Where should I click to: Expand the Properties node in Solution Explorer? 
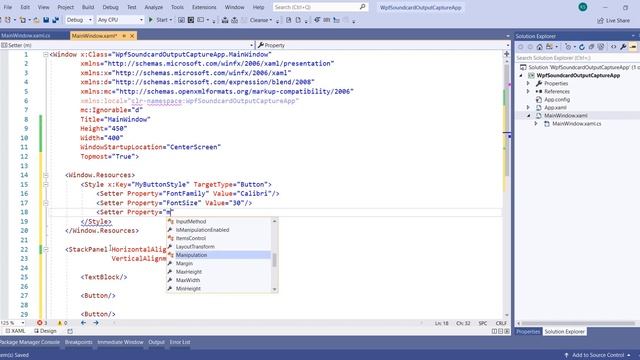(x=528, y=83)
